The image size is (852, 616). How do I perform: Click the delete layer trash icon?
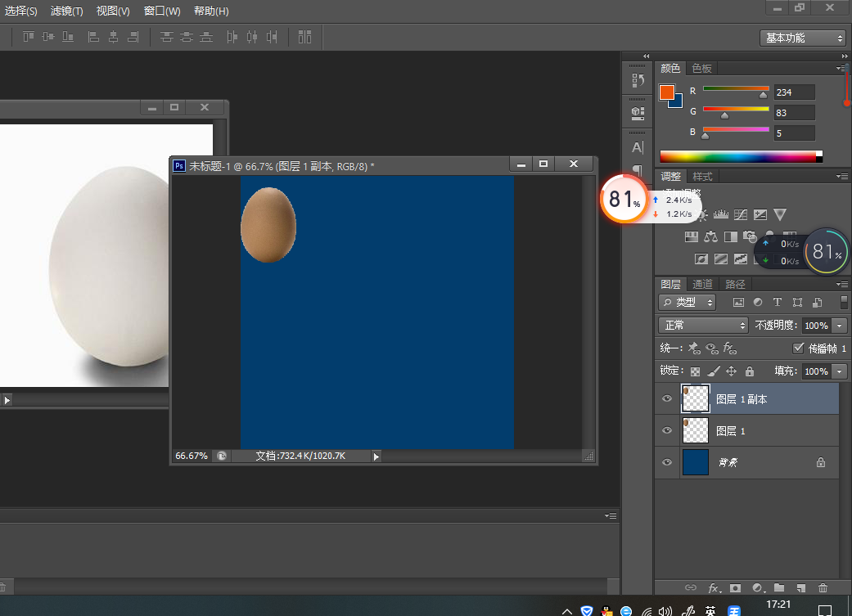(x=823, y=587)
